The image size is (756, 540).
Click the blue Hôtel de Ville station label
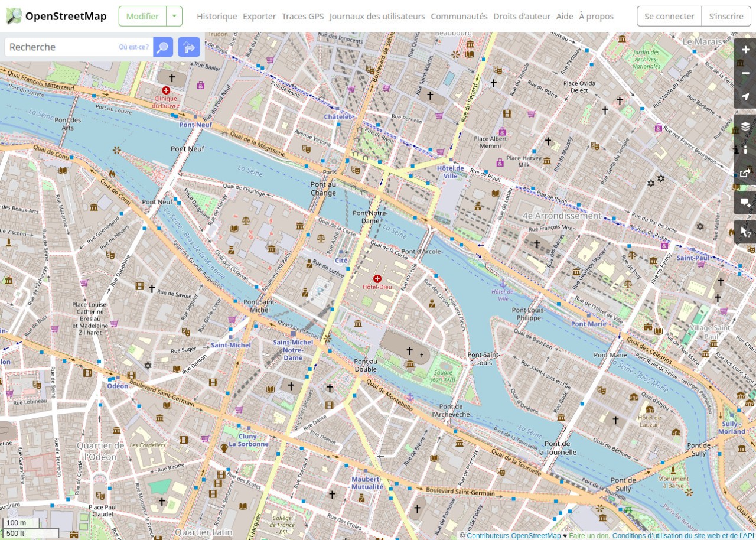[451, 171]
